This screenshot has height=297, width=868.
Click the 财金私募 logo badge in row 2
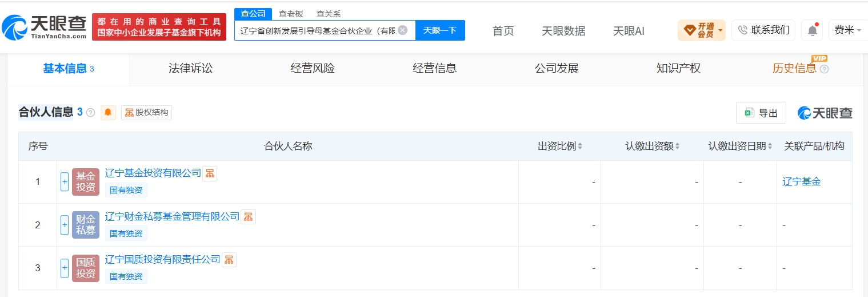[x=86, y=225]
